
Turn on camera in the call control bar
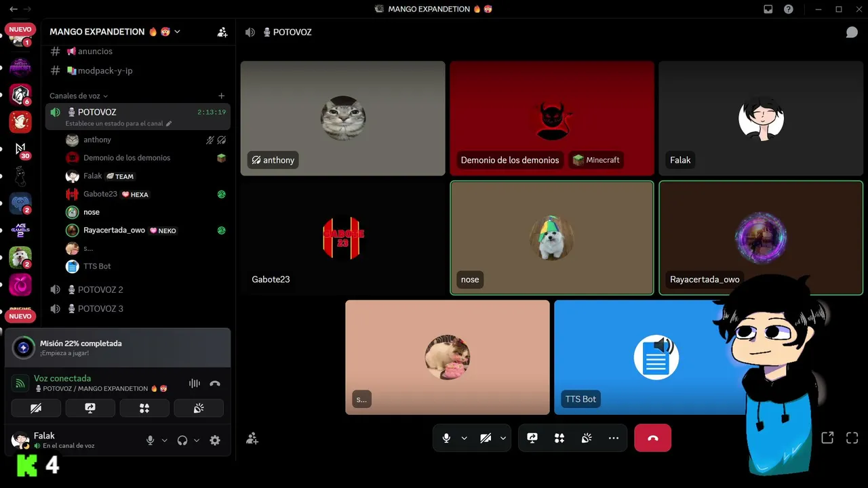tap(486, 439)
